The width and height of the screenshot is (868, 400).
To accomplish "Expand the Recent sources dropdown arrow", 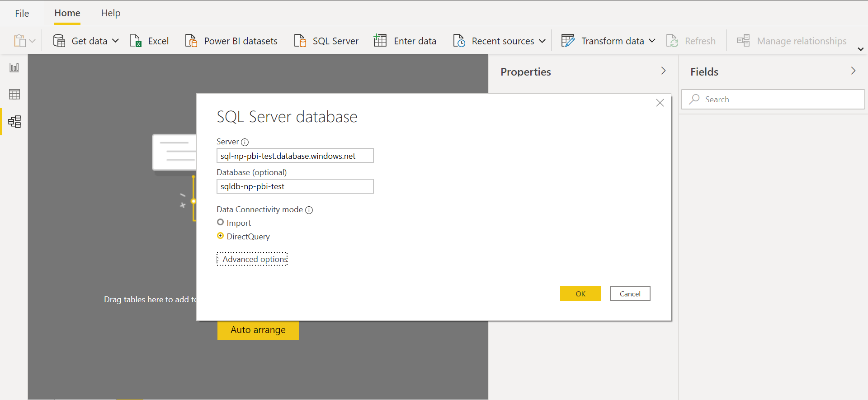I will click(x=542, y=41).
